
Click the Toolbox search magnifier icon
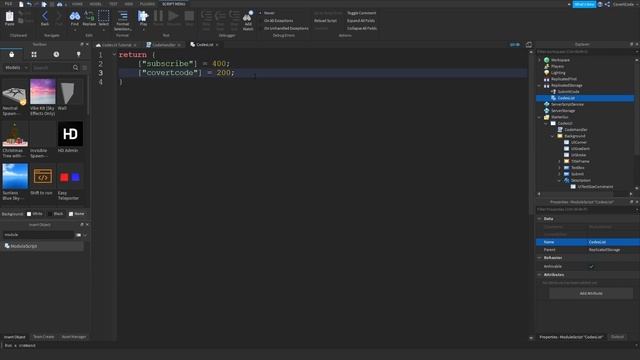click(76, 68)
